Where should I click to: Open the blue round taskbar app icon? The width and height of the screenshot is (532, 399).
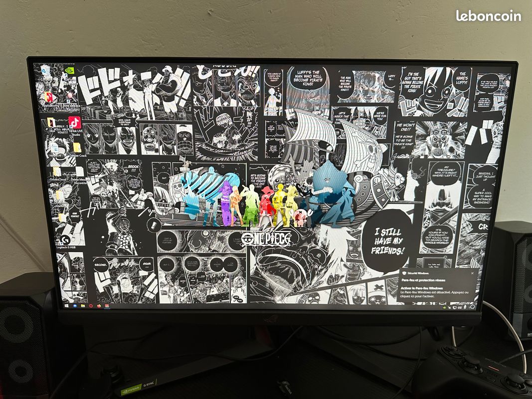[75, 306]
